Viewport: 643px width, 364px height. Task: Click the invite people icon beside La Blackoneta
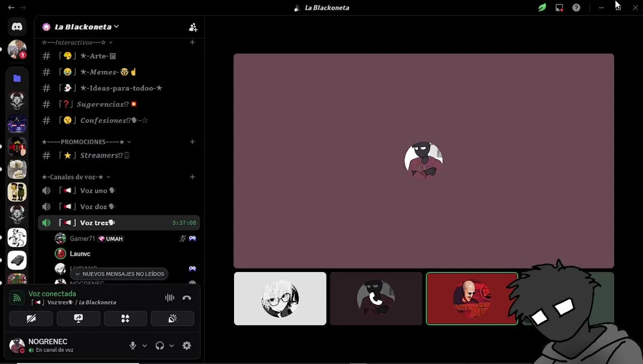pos(193,27)
